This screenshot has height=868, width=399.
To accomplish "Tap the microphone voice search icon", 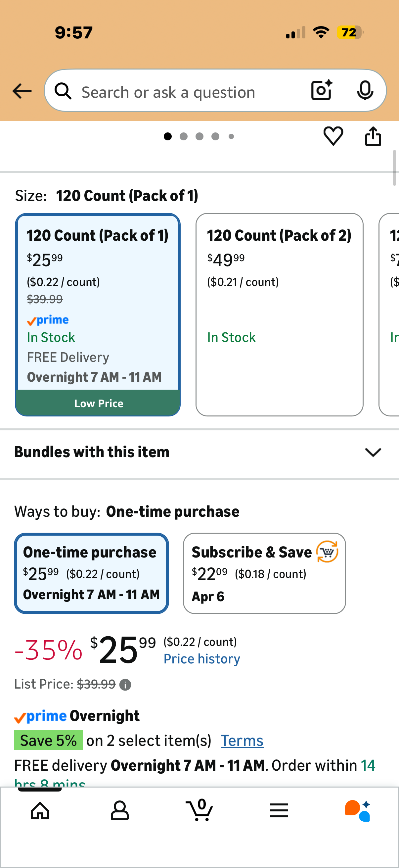I will pyautogui.click(x=365, y=90).
